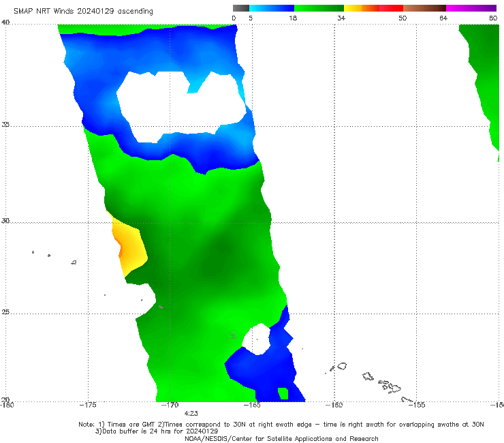Click the colorbar label '34'

(341, 18)
